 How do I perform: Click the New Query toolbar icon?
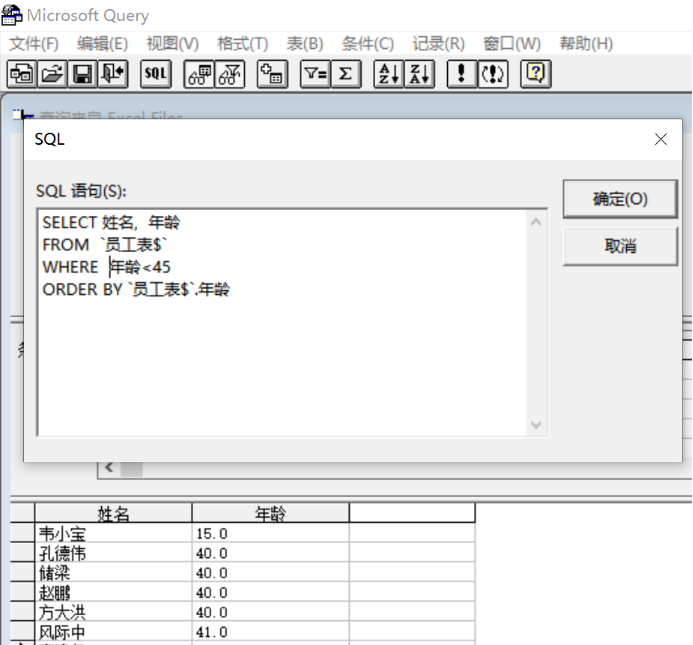point(22,74)
